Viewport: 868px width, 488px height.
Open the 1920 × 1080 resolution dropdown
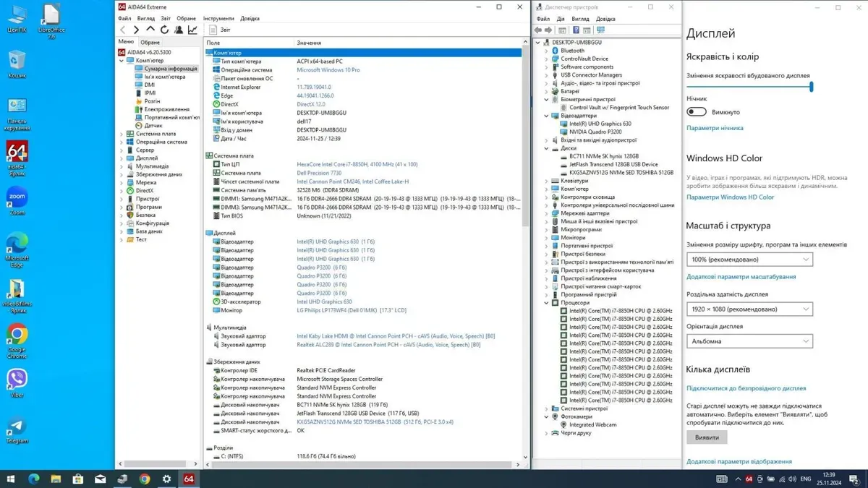(749, 309)
